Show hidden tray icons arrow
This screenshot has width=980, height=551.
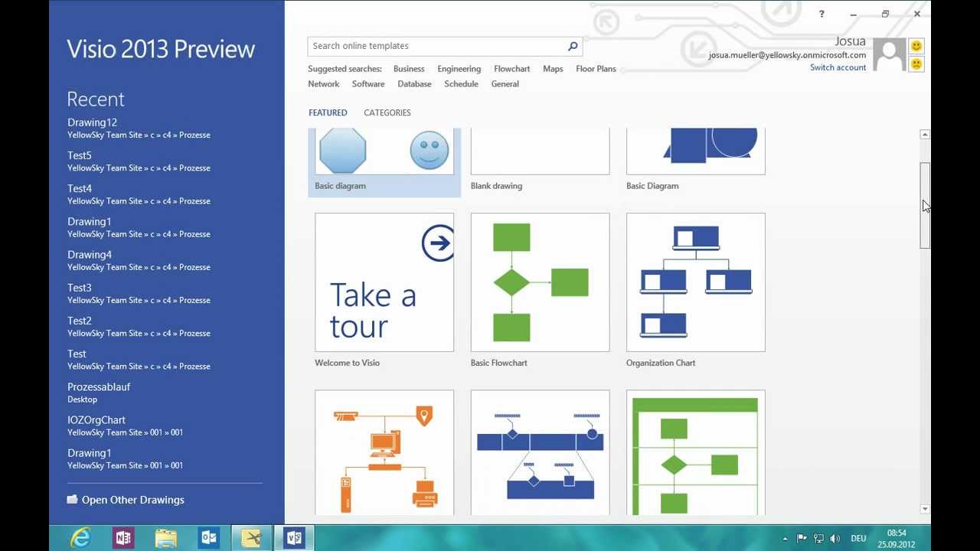(785, 539)
